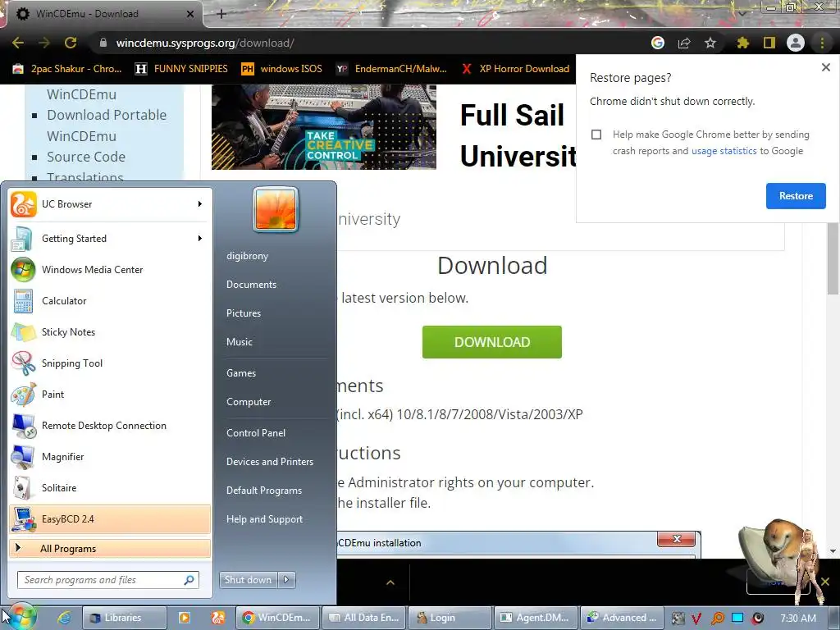Launch Getting Started from Start menu
Viewport: 840px width, 630px height.
point(110,239)
